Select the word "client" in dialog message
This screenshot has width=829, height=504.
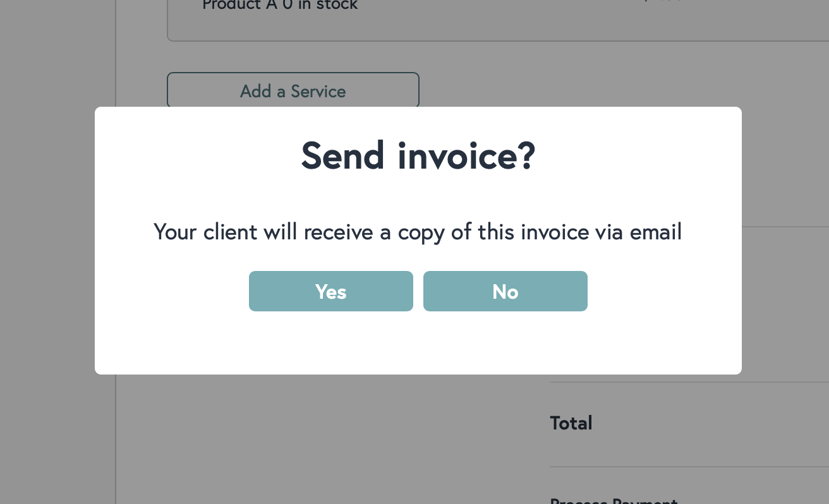tap(230, 232)
